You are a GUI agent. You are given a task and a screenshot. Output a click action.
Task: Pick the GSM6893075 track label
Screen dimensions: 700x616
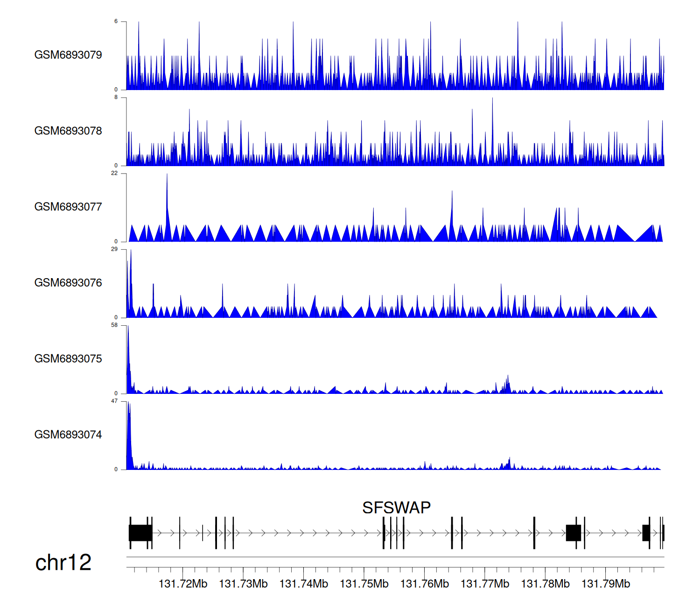(x=68, y=359)
